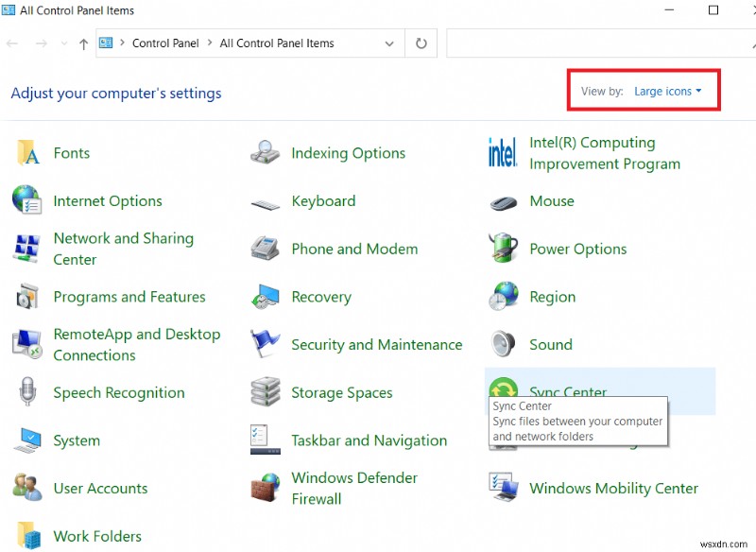The image size is (756, 552).
Task: Click the Control Panel search box
Action: click(595, 43)
